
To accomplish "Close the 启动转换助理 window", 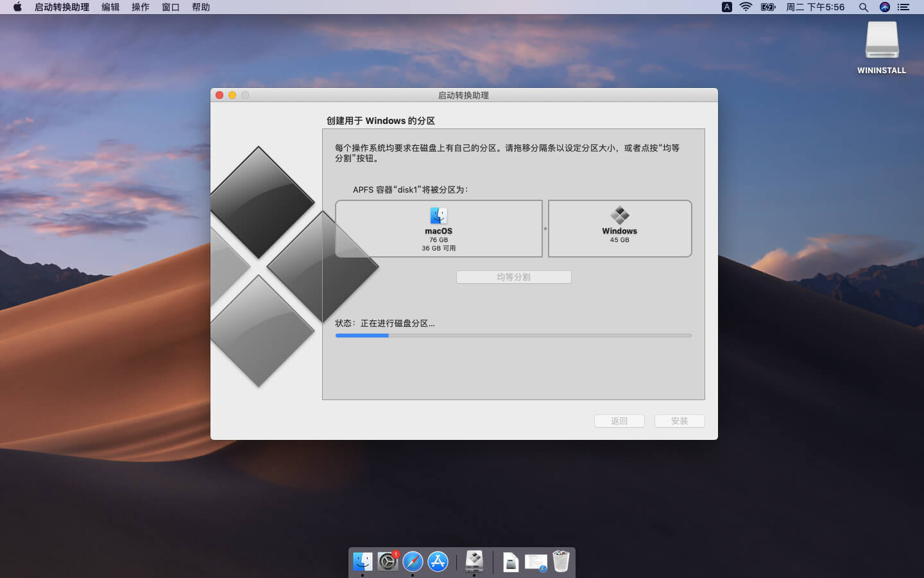I will 219,95.
